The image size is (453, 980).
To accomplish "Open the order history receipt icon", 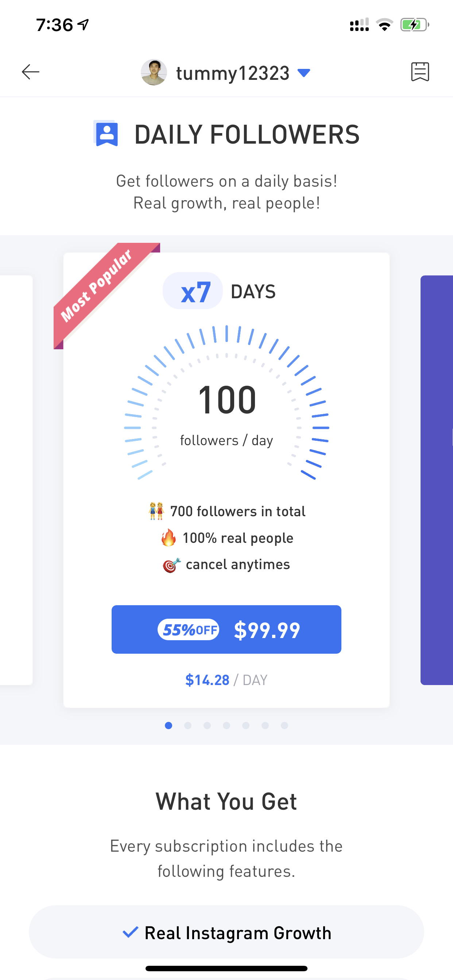I will point(420,72).
